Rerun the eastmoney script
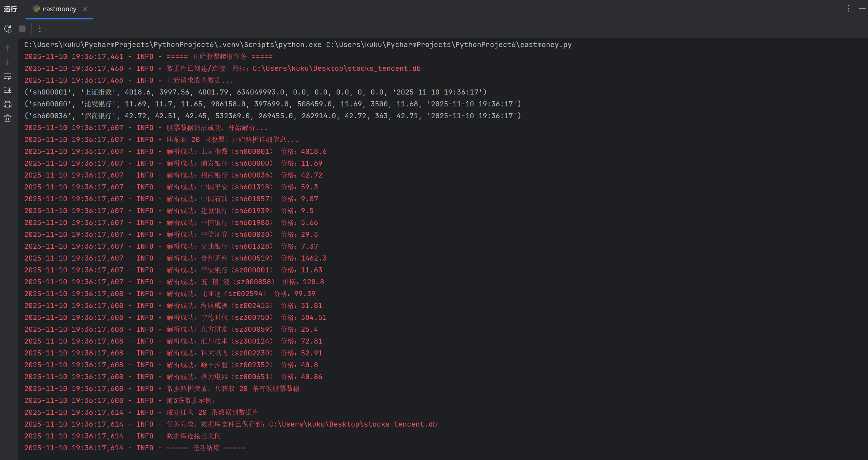 click(x=8, y=29)
